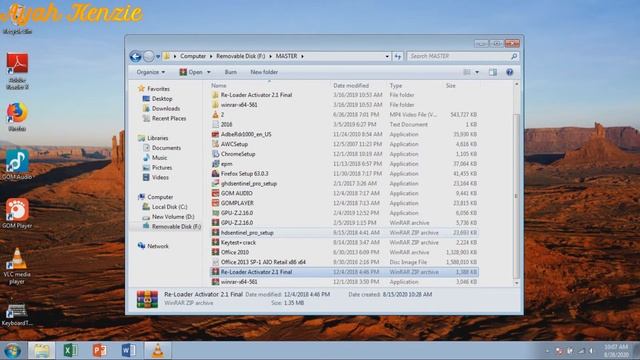Click the Change your view icon

(x=467, y=72)
